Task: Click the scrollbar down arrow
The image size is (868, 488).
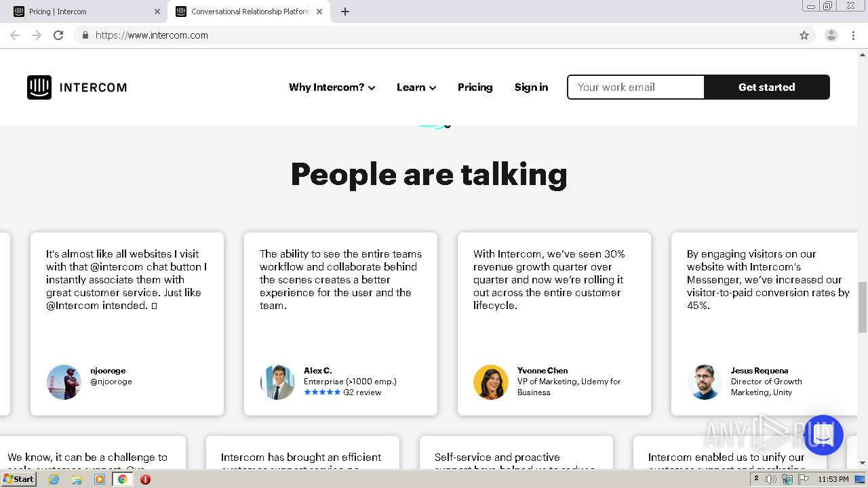Action: click(863, 464)
